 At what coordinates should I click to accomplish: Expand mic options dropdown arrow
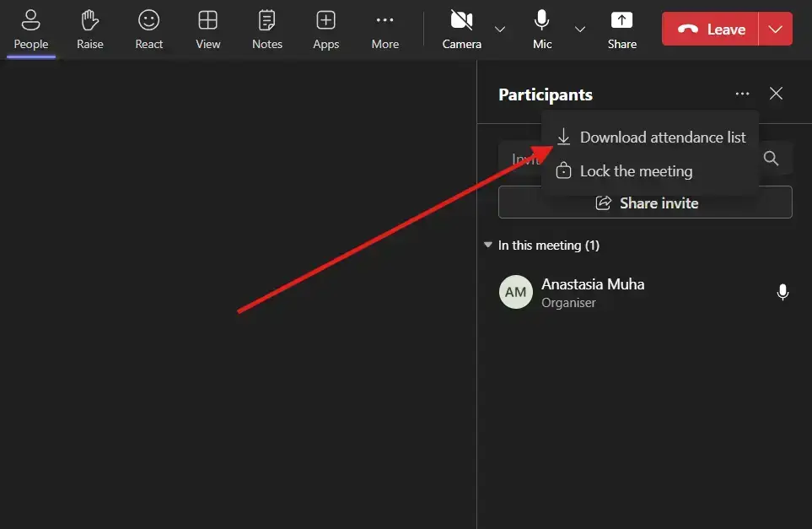pyautogui.click(x=580, y=30)
